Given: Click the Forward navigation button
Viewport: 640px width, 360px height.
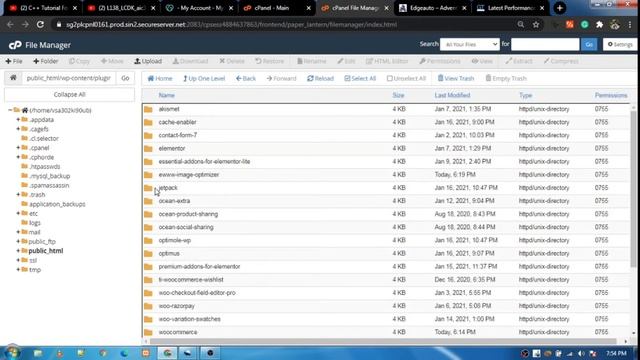Looking at the screenshot, I should pyautogui.click(x=281, y=78).
